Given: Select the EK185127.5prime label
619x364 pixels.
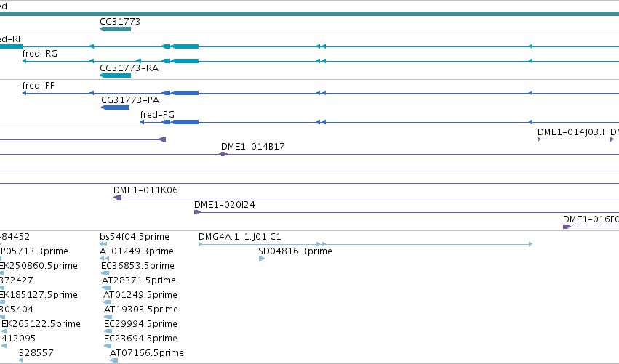Looking at the screenshot, I should (39, 294).
